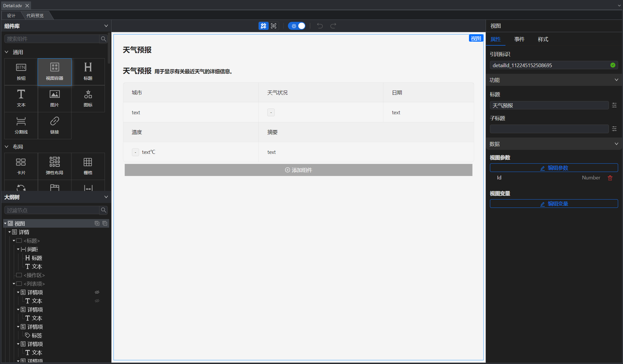Pick the 图片 image component
This screenshot has height=364, width=623.
55,98
